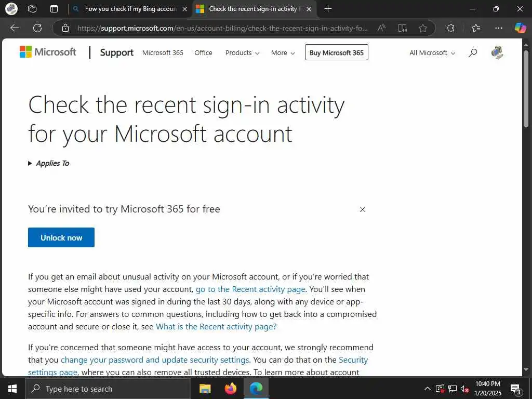The width and height of the screenshot is (532, 399).
Task: Click the page vertical scrollbar thumb
Action: pyautogui.click(x=526, y=89)
